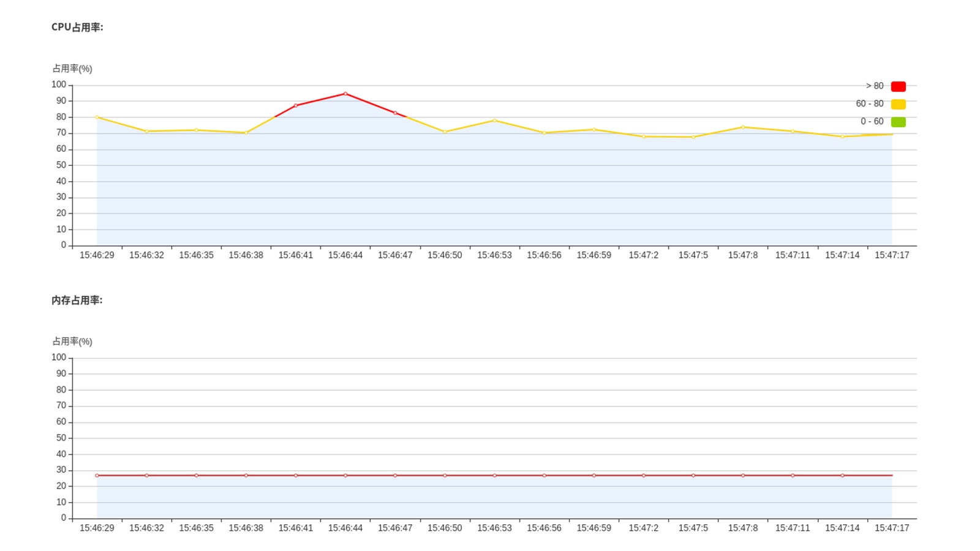
Task: Click the yellow '60 - 80' legend swatch
Action: click(898, 104)
